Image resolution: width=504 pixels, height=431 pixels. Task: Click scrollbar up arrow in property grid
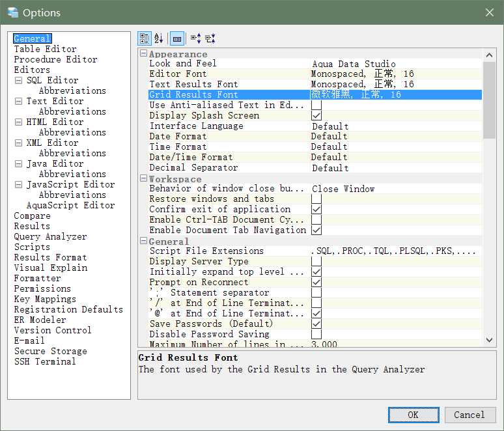489,55
